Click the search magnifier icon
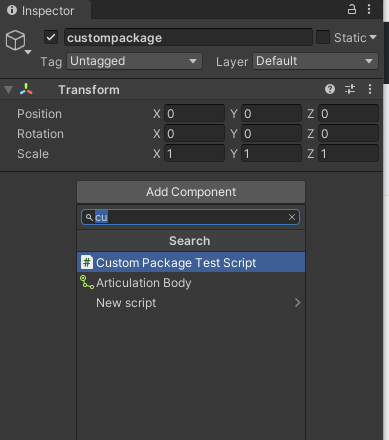 pyautogui.click(x=89, y=217)
